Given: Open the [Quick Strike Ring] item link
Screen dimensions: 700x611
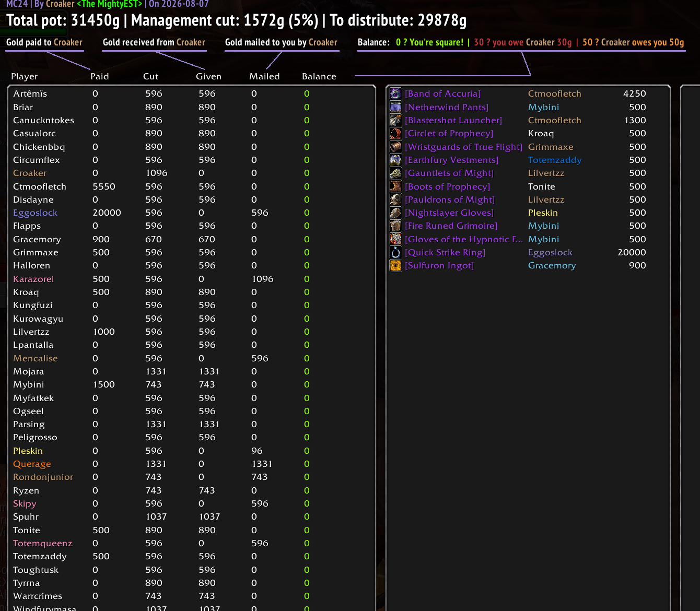Looking at the screenshot, I should [x=445, y=252].
